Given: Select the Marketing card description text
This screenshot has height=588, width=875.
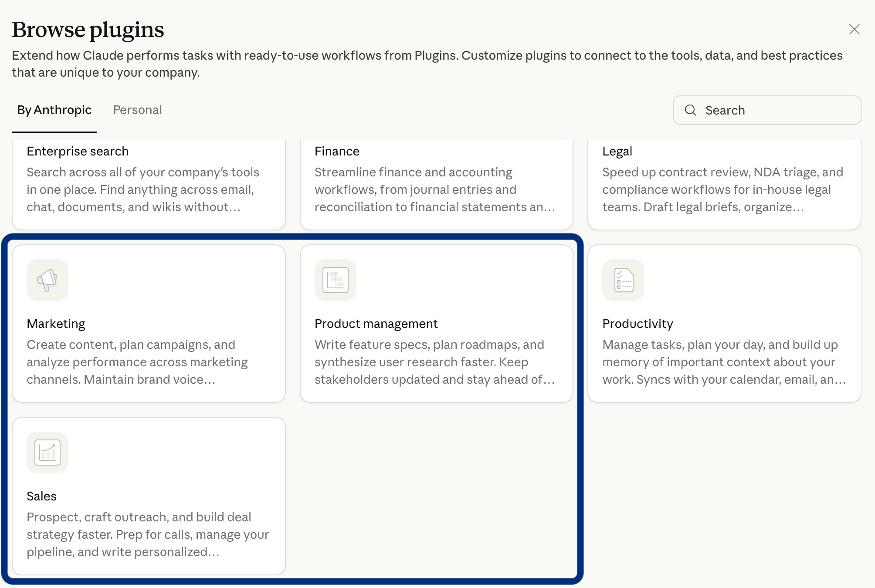Looking at the screenshot, I should tap(137, 362).
